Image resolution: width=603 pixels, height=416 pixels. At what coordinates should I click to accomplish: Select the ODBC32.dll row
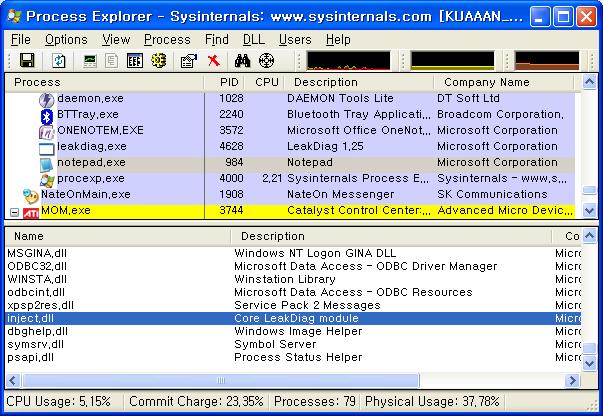pos(293,266)
